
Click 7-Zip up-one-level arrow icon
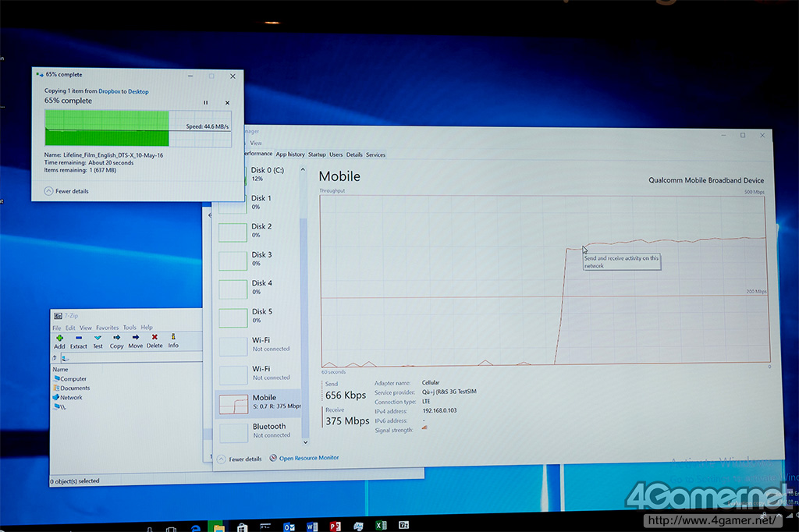click(55, 358)
